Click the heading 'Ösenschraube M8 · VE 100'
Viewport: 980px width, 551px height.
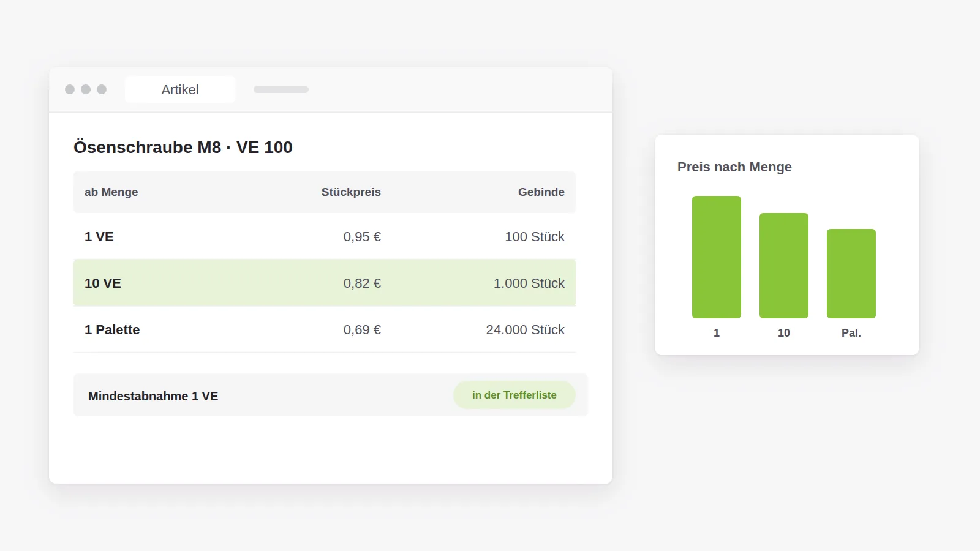point(183,148)
